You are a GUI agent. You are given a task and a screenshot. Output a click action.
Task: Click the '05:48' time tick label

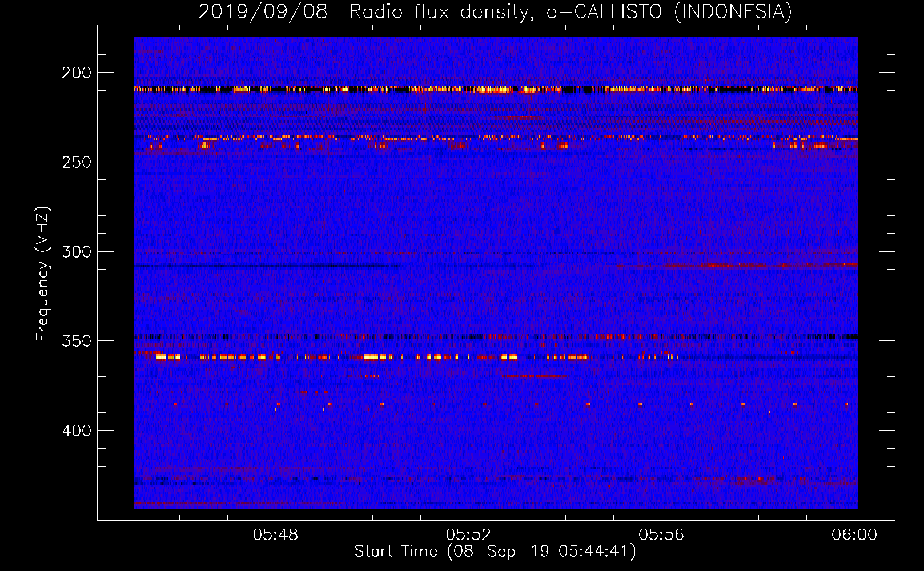pyautogui.click(x=276, y=534)
